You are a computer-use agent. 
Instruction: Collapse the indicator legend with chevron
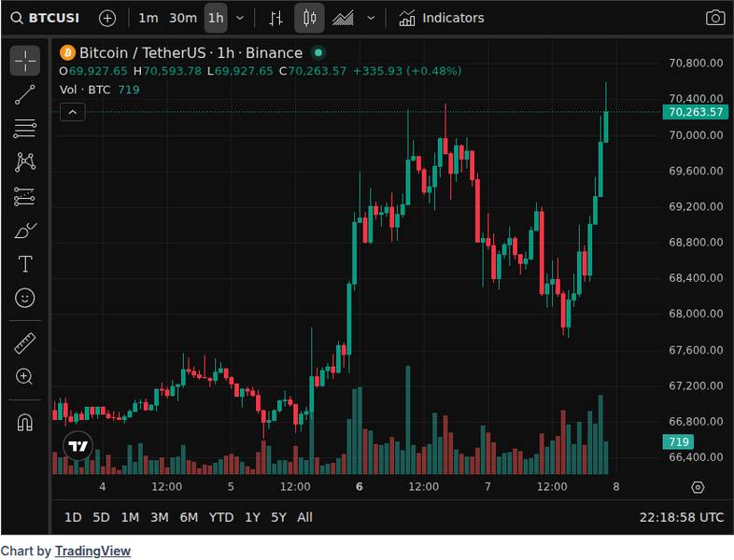(x=73, y=112)
